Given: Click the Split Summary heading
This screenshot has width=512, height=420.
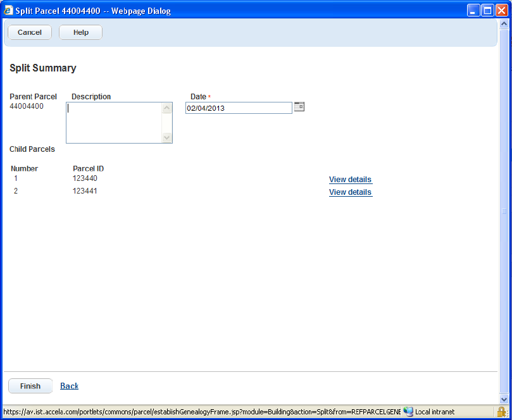Looking at the screenshot, I should (43, 68).
